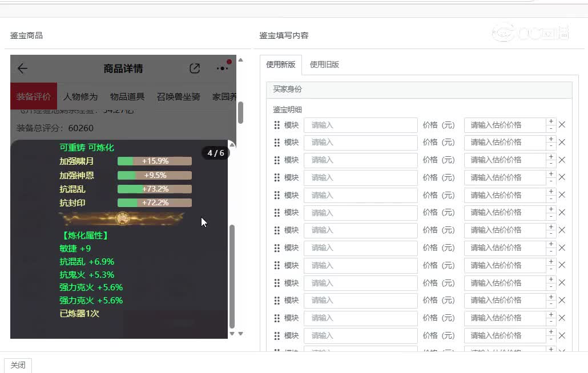Open the share icon in 商品详情 header
This screenshot has width=588, height=373.
(x=195, y=68)
